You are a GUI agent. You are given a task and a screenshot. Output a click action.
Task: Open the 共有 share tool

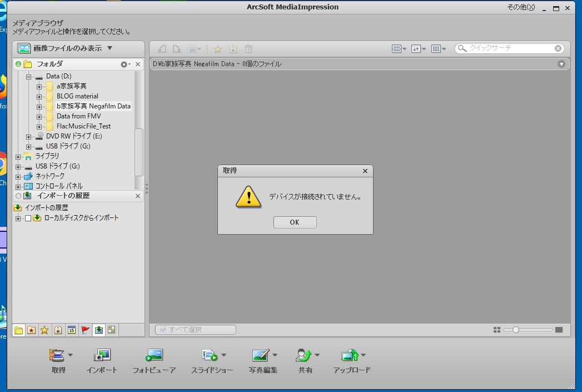304,361
